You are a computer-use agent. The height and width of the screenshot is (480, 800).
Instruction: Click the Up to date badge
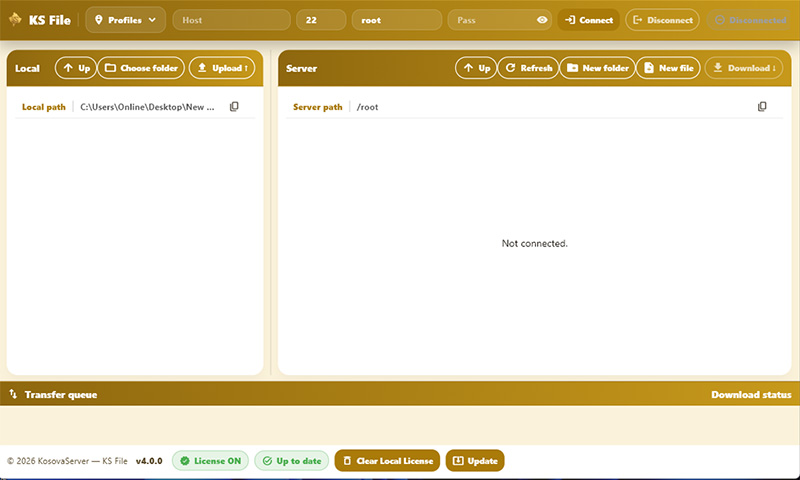point(292,461)
